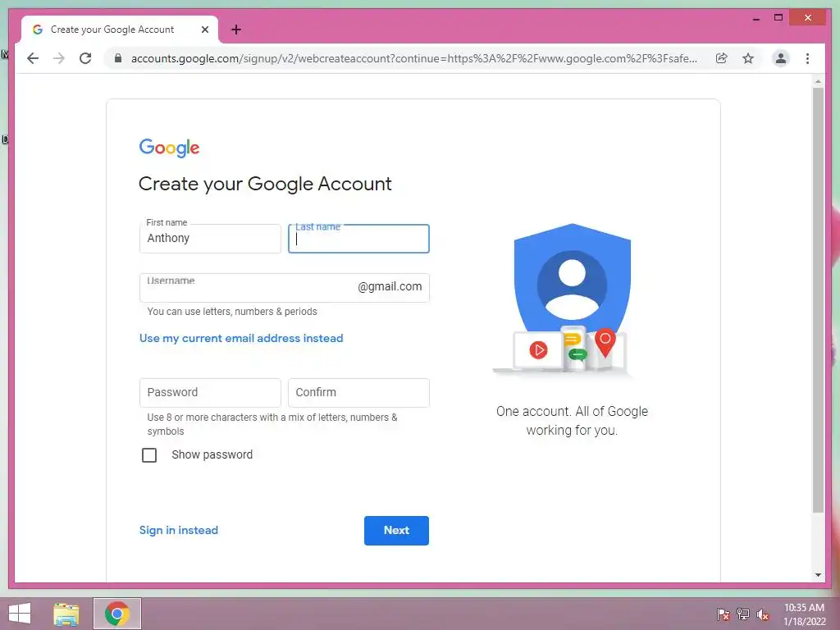Click the vertical scrollbar thumb
The image size is (840, 630).
(x=818, y=300)
